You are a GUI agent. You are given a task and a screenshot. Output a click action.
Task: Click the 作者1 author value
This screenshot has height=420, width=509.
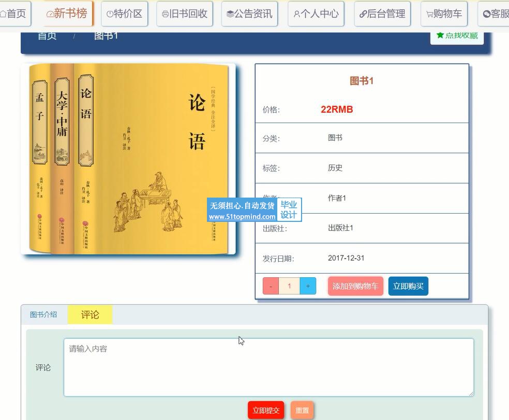click(337, 198)
